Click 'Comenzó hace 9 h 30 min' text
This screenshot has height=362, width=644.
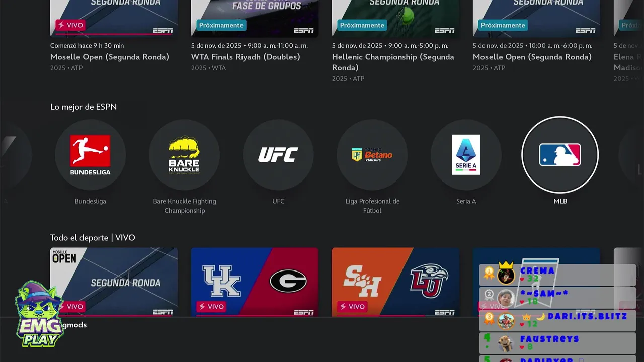[x=87, y=46]
